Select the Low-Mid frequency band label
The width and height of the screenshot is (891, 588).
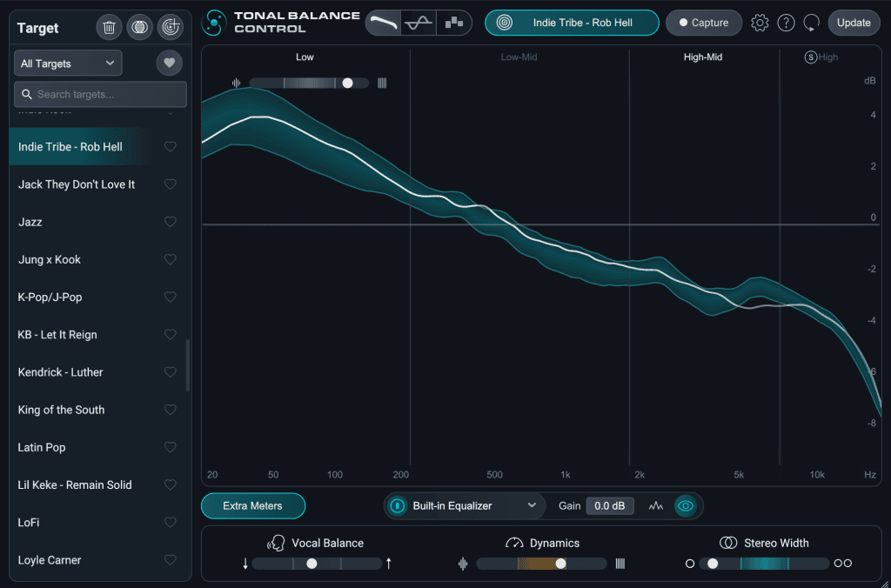(x=519, y=57)
